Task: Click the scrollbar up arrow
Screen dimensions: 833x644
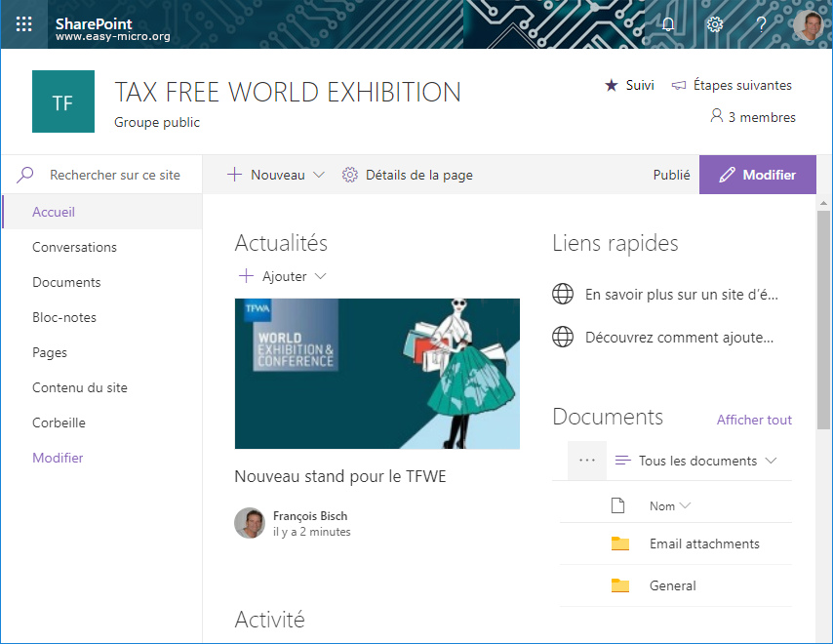Action: tap(823, 203)
